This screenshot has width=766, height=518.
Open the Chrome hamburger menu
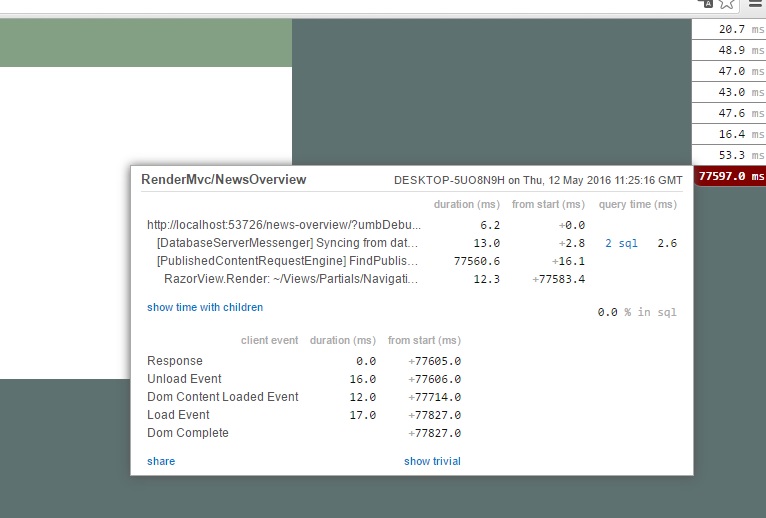pyautogui.click(x=756, y=4)
